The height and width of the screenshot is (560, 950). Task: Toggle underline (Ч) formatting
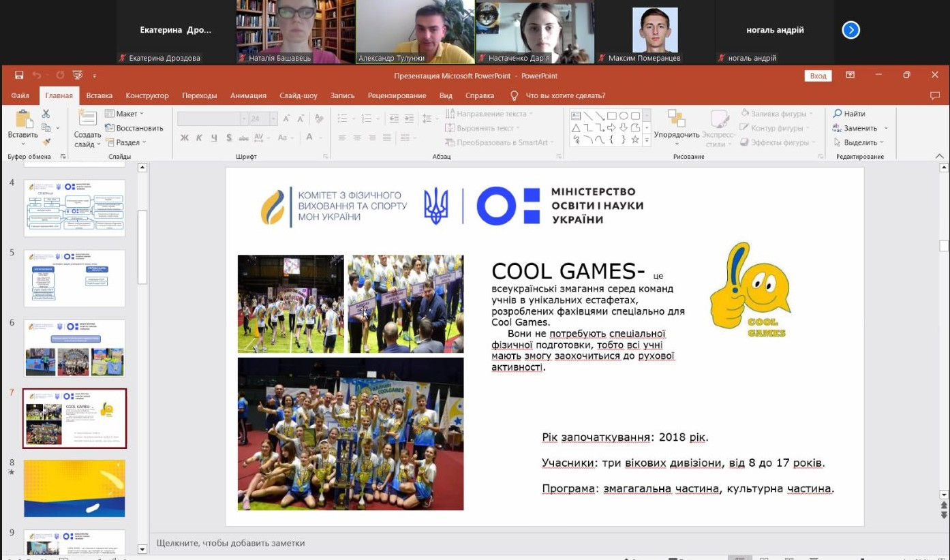214,138
